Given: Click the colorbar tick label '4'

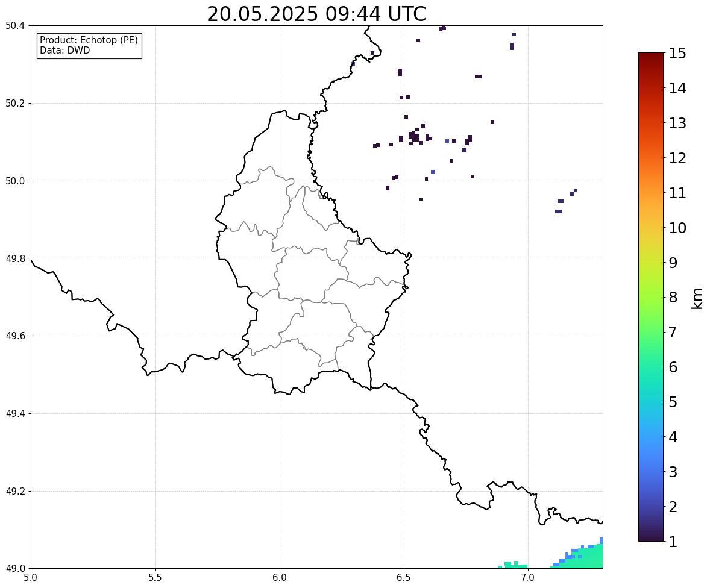Looking at the screenshot, I should [x=673, y=437].
